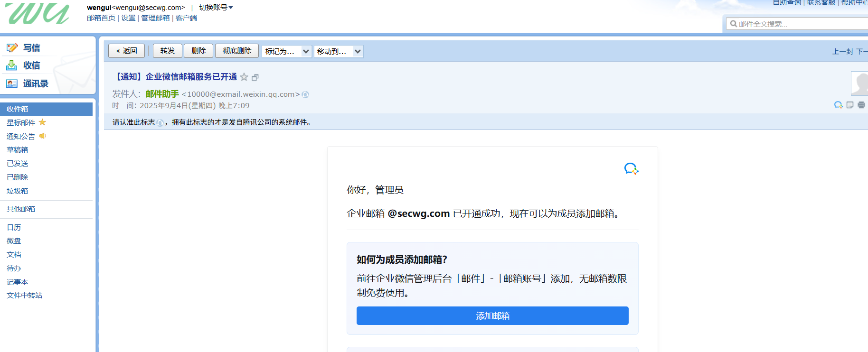Open 通讯录 contacts icon

[x=12, y=83]
